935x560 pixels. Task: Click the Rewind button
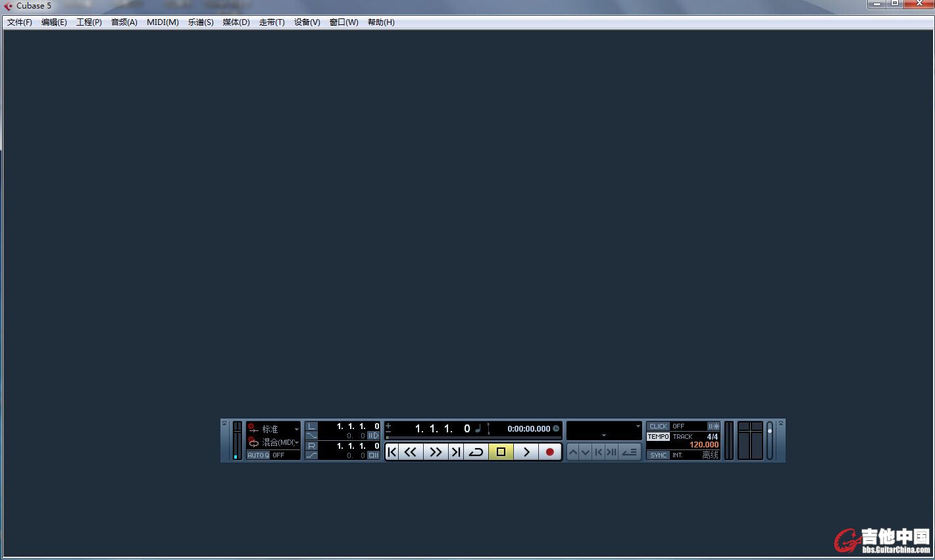click(x=411, y=452)
